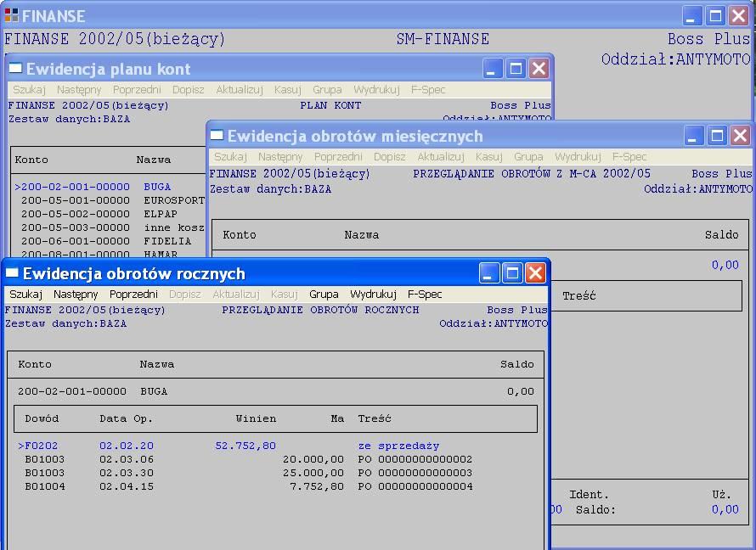Minimize the Ewidencja obrotów miesięcznych window
Image resolution: width=756 pixels, height=550 pixels.
coord(693,136)
